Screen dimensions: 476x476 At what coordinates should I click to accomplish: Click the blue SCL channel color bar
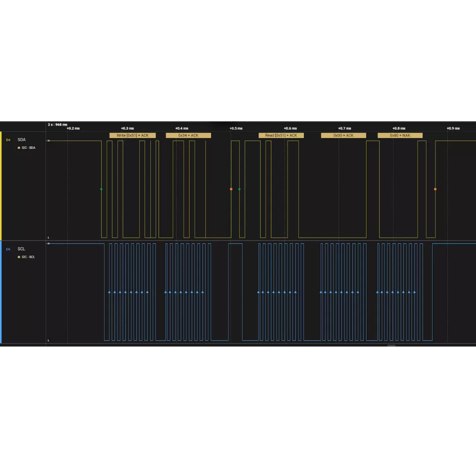coord(1,292)
